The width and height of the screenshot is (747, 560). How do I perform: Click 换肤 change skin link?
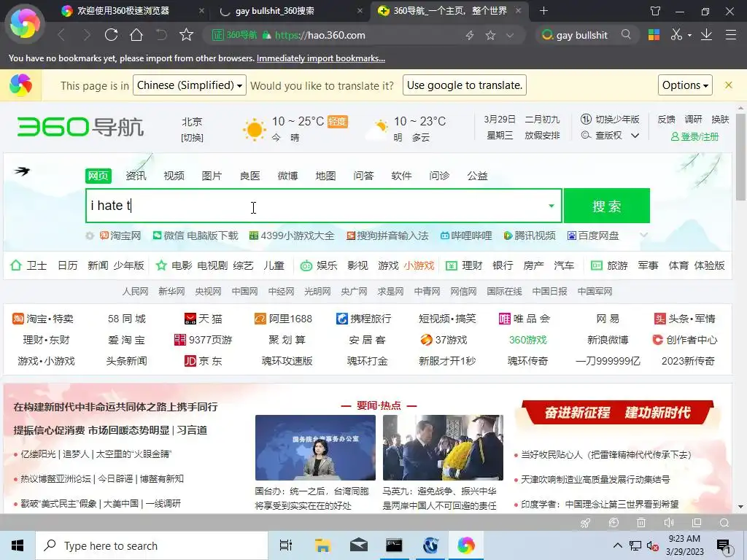click(x=720, y=119)
